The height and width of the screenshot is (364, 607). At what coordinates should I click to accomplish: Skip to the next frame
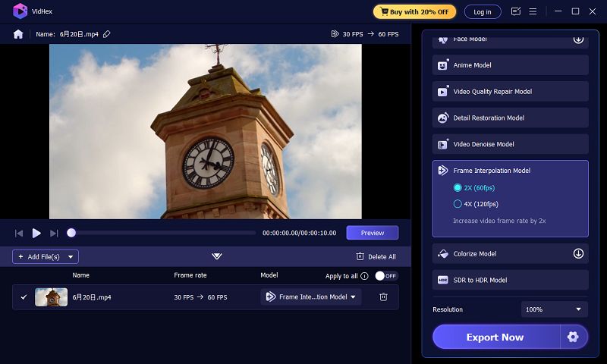tap(54, 233)
